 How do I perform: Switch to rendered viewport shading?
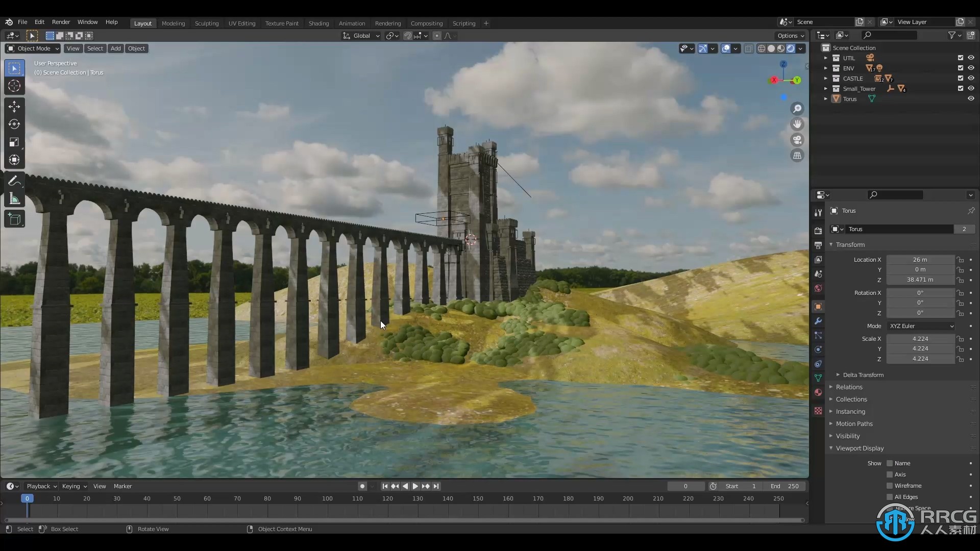(x=791, y=48)
